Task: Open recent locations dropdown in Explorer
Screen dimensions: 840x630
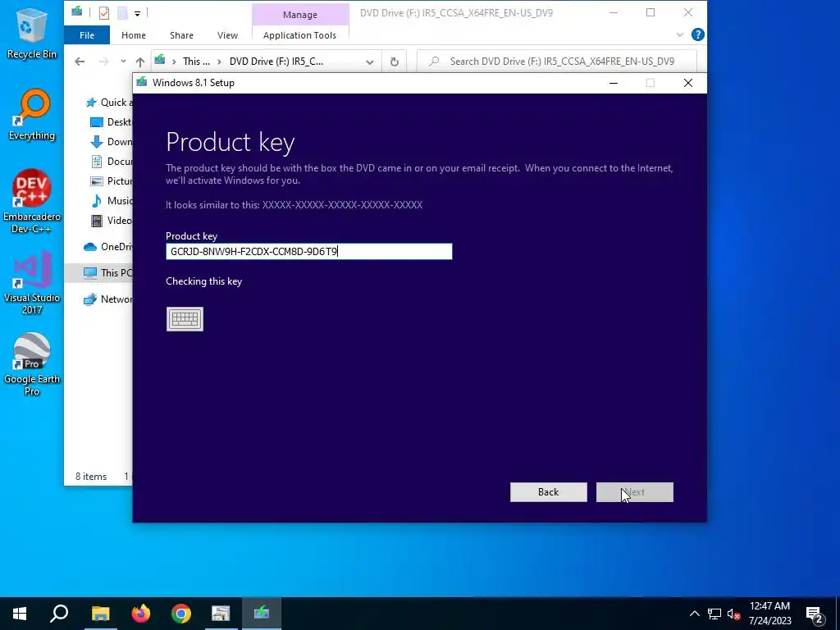Action: [x=123, y=61]
